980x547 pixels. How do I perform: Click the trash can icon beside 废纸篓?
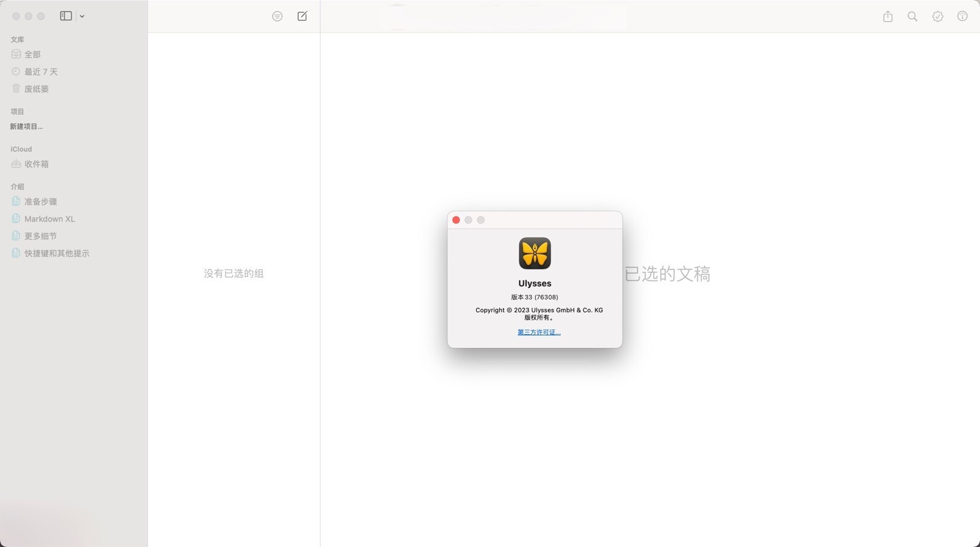point(16,89)
